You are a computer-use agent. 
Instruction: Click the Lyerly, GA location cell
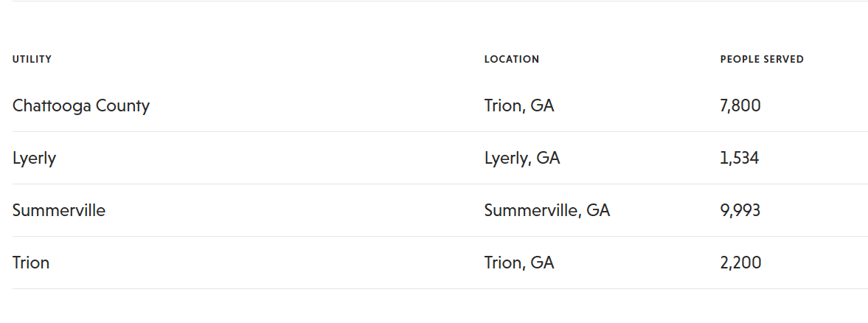[522, 158]
